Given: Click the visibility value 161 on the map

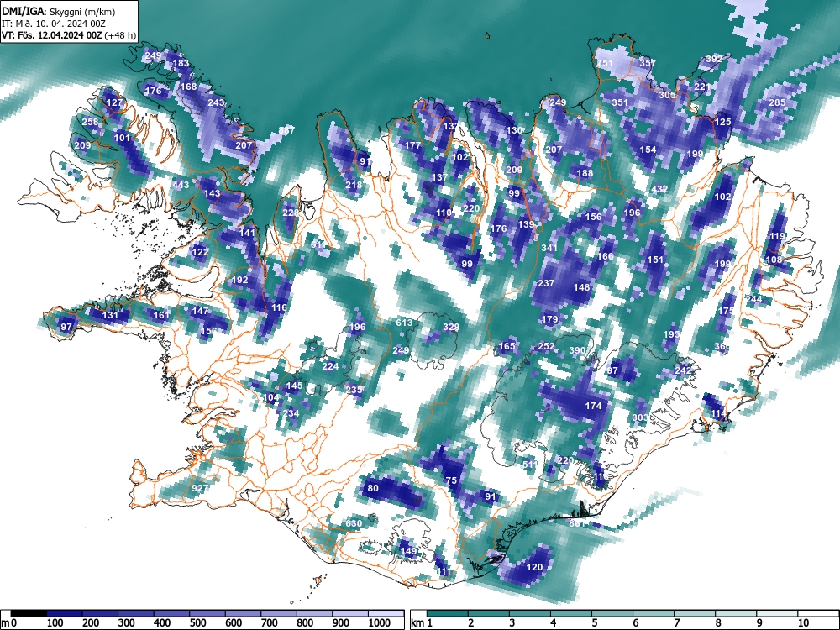Looking at the screenshot, I should 161,315.
